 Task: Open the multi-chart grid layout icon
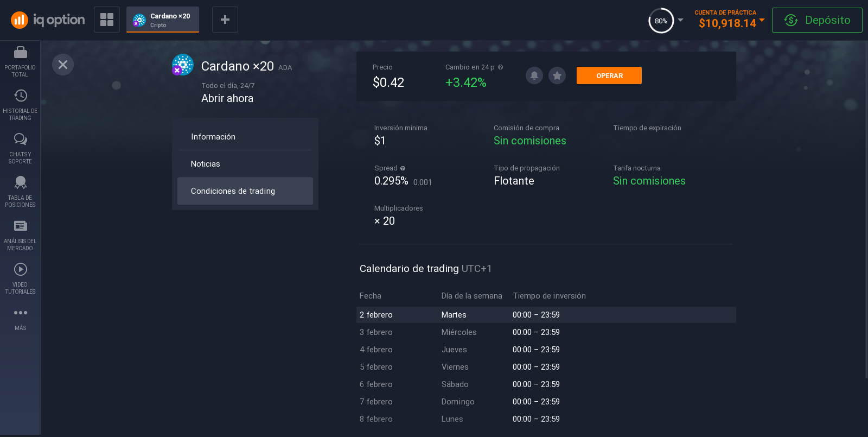pyautogui.click(x=107, y=20)
